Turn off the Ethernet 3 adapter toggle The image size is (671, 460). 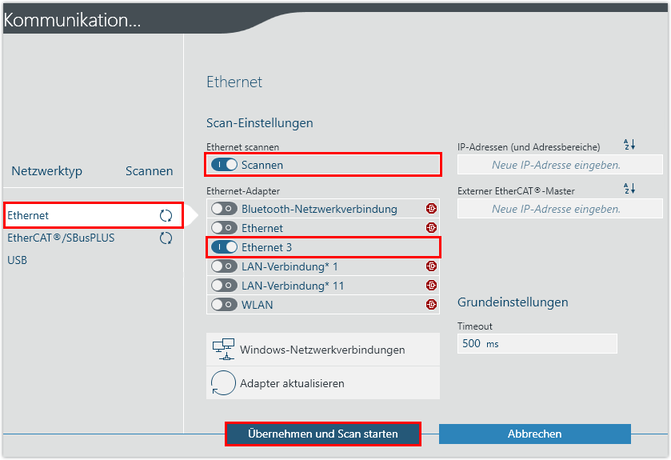click(x=224, y=247)
